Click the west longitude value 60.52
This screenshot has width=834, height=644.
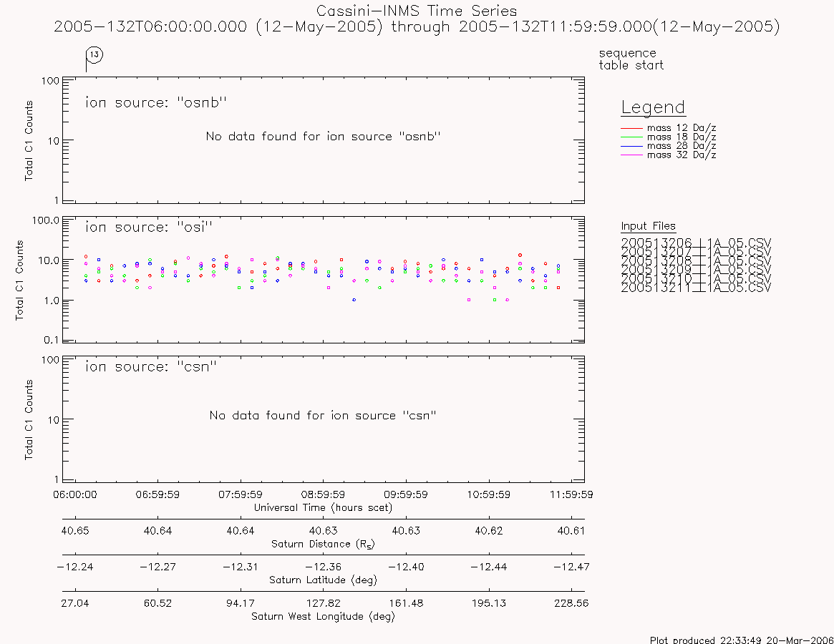158,604
